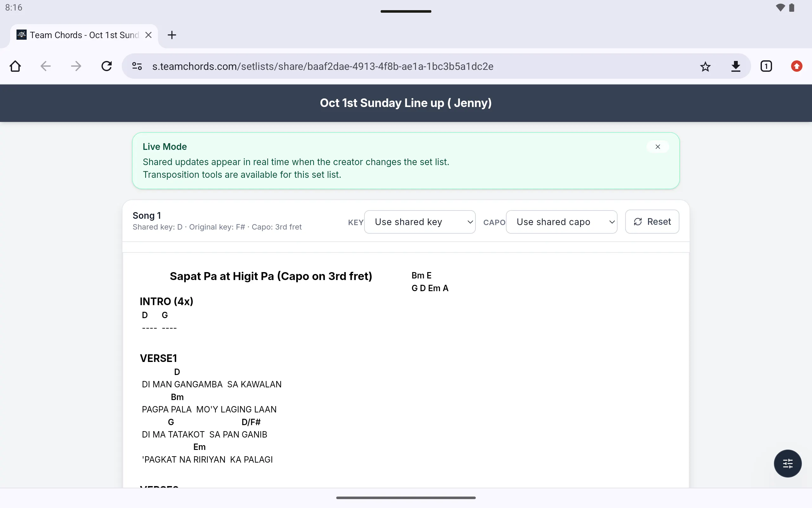Click the browser forward arrow
This screenshot has height=508, width=812.
coord(76,66)
